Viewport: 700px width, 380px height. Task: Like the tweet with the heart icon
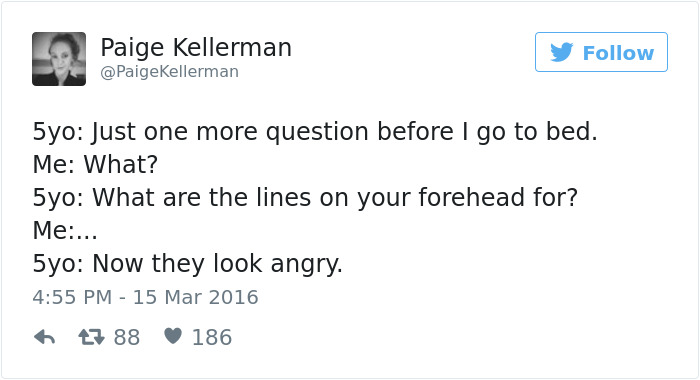point(173,336)
